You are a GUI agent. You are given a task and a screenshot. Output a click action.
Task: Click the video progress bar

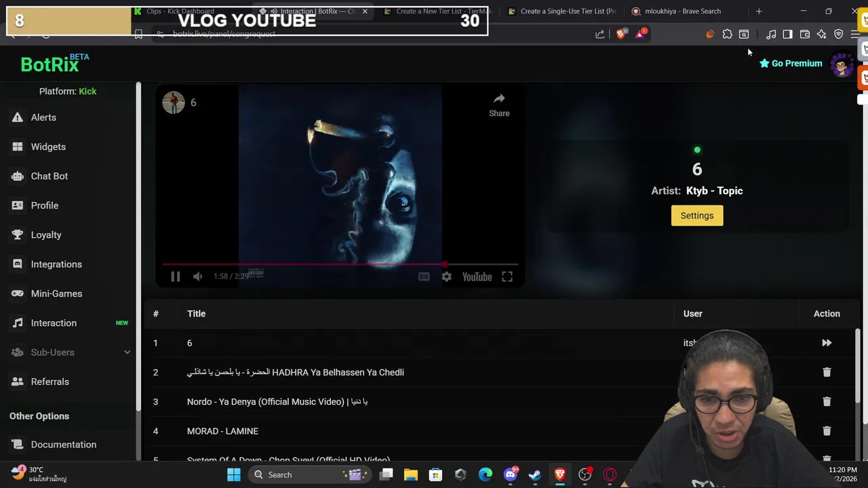click(340, 264)
